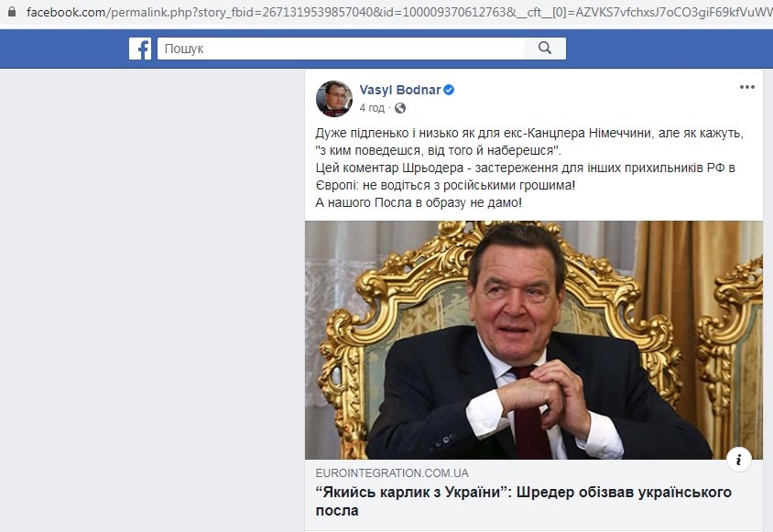
Task: Open the three-dot post options menu
Action: click(x=746, y=87)
